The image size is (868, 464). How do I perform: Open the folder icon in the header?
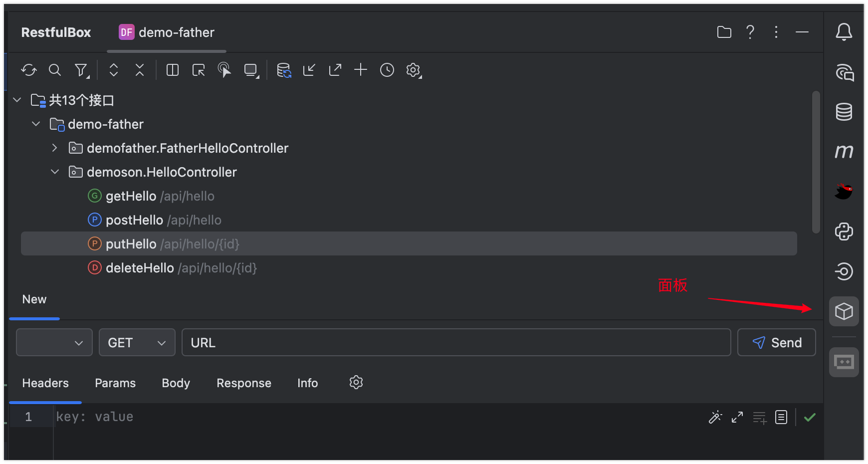coord(724,32)
